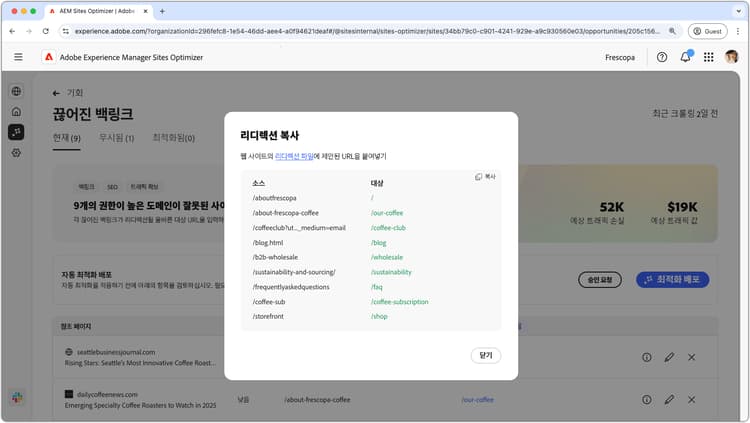Open the /blog target link

click(x=378, y=243)
